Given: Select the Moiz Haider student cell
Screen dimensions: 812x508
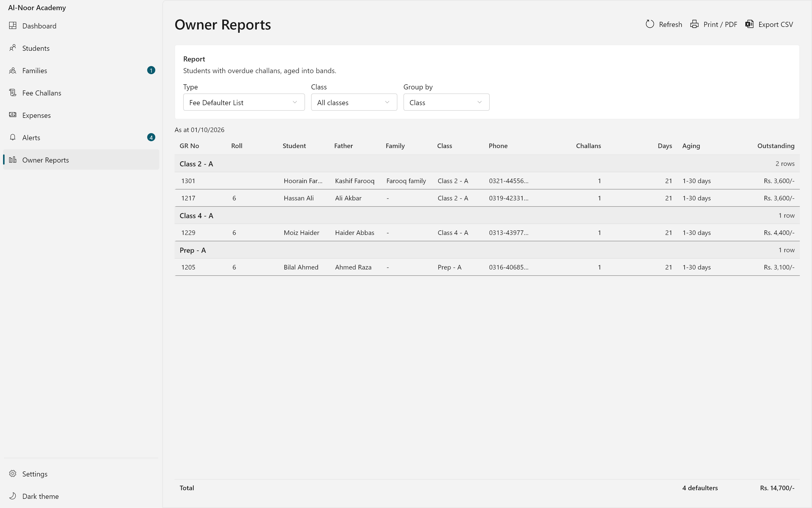Looking at the screenshot, I should (x=301, y=232).
